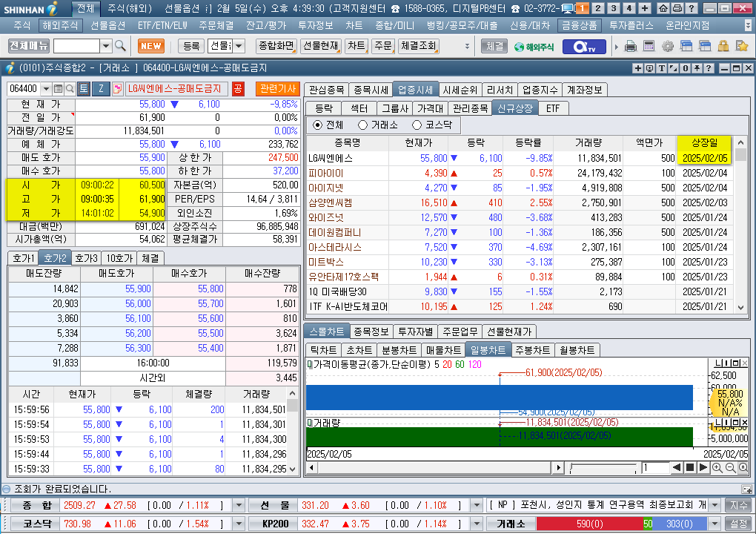
Task: Click 아스테라시스 in the new listings table
Action: pos(334,247)
